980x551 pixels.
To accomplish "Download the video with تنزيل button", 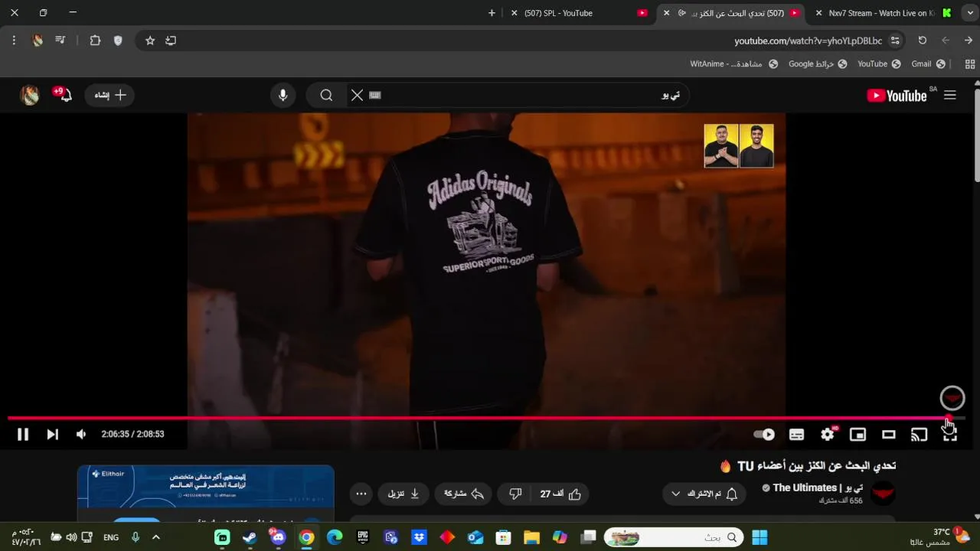I will [403, 494].
